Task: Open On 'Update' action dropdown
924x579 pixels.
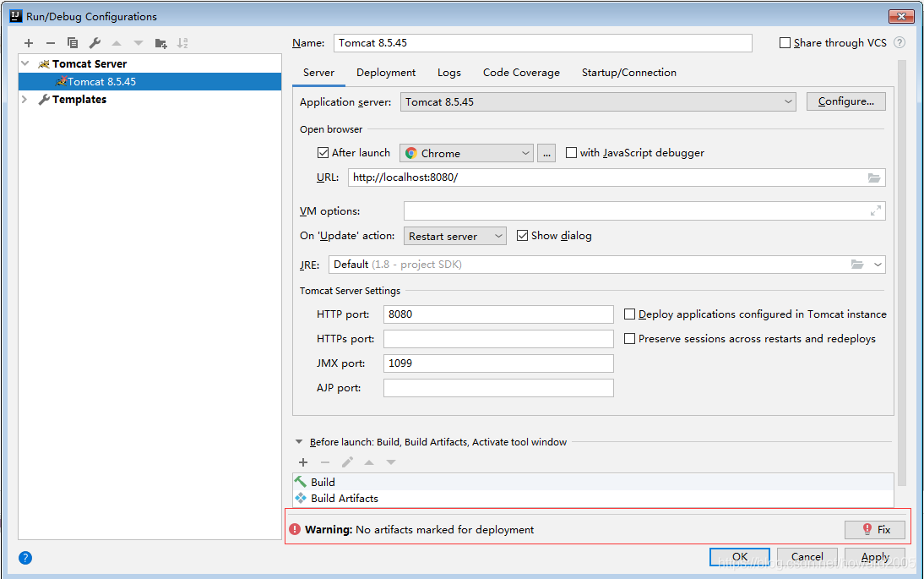Action: [455, 236]
